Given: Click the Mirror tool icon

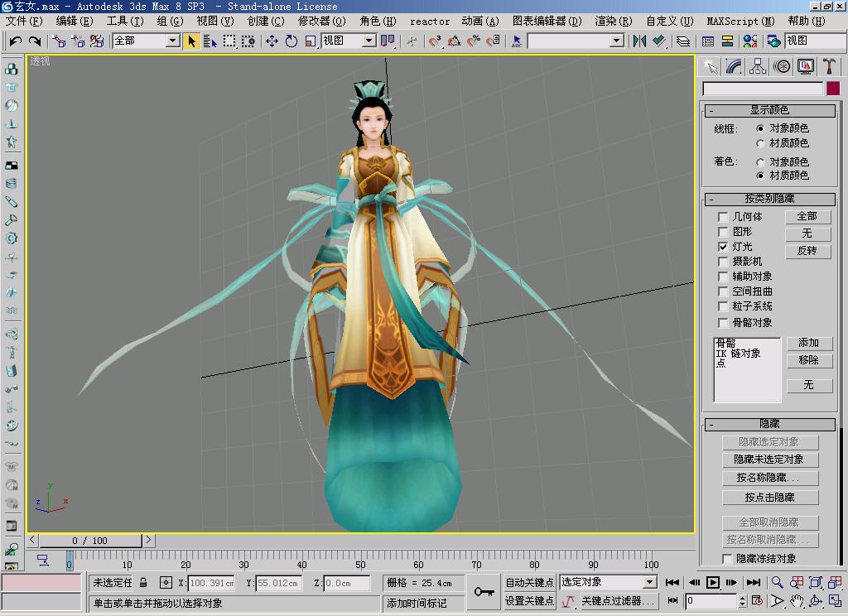Looking at the screenshot, I should coord(639,41).
